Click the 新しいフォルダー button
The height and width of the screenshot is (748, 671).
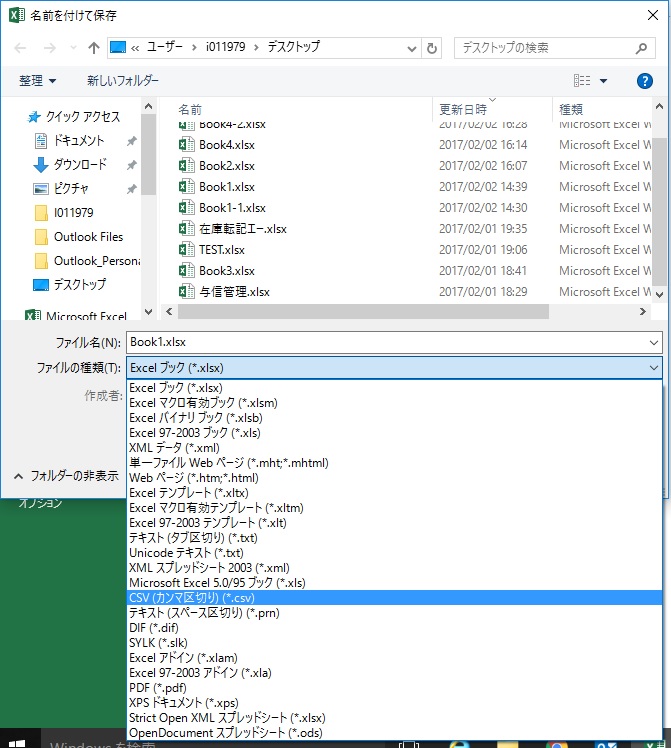coord(123,81)
